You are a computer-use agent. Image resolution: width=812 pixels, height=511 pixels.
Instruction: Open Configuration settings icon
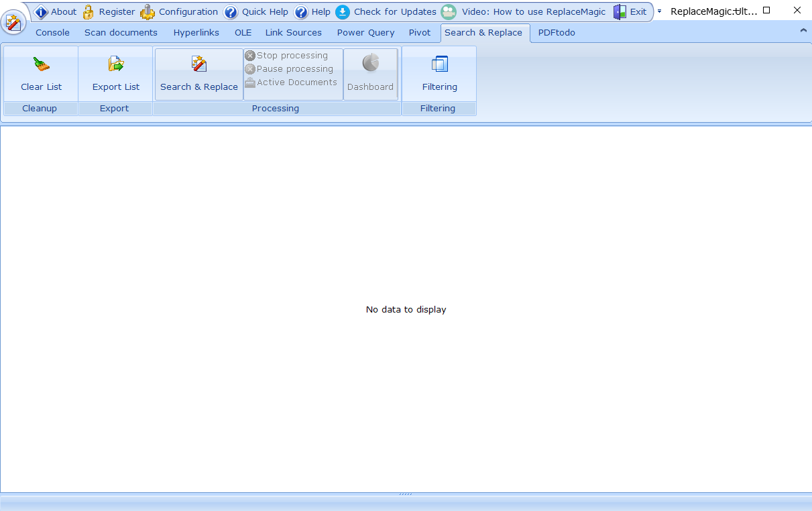coord(148,12)
